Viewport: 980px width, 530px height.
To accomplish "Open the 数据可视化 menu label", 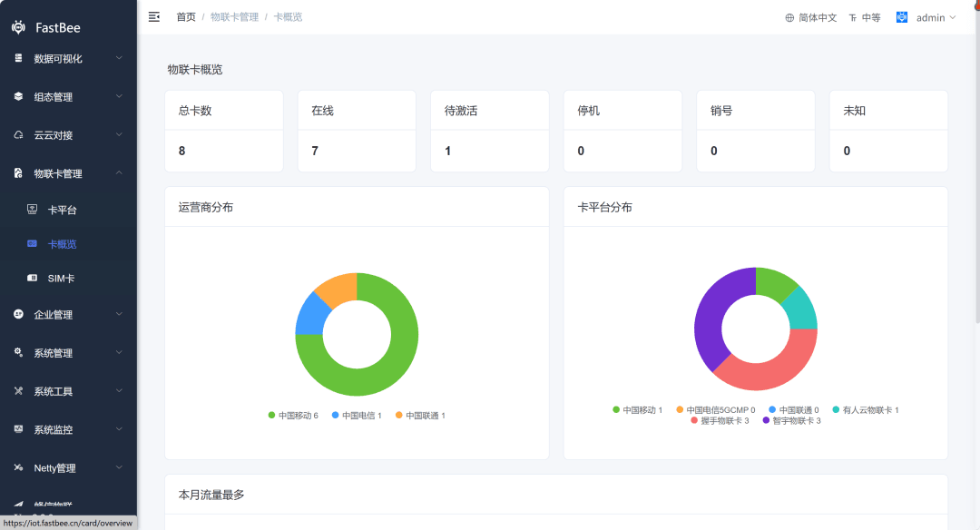I will (x=57, y=59).
